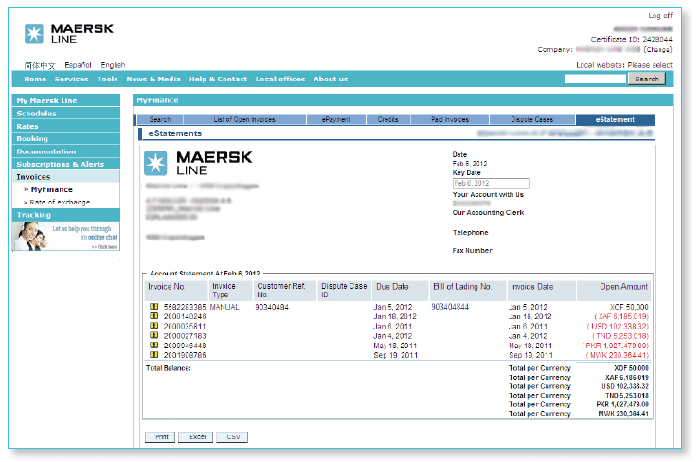Switch language to Chinese
The width and height of the screenshot is (700, 462).
pyautogui.click(x=40, y=66)
